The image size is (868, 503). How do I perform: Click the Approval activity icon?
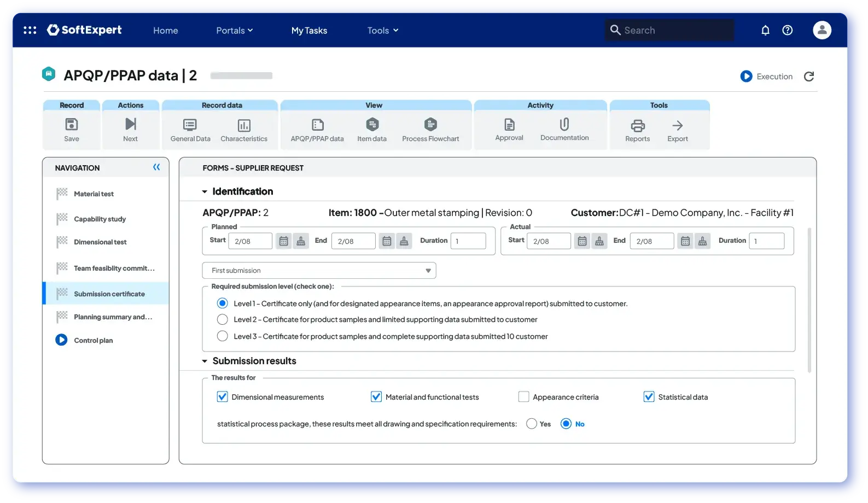(x=509, y=125)
